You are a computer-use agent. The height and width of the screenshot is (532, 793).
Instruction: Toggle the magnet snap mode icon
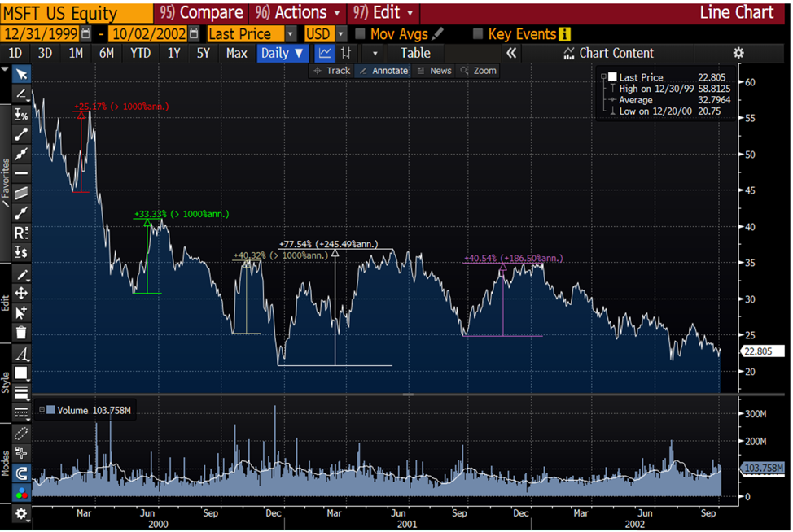coord(21,473)
